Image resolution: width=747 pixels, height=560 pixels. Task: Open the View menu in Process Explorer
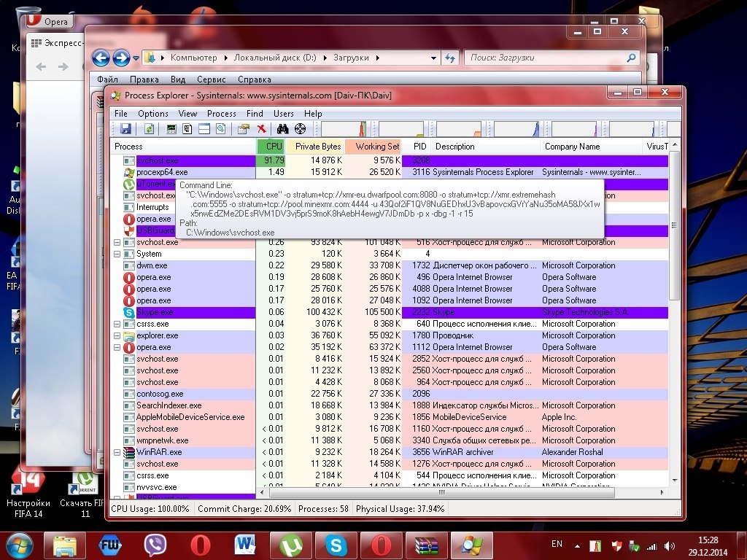tap(187, 114)
